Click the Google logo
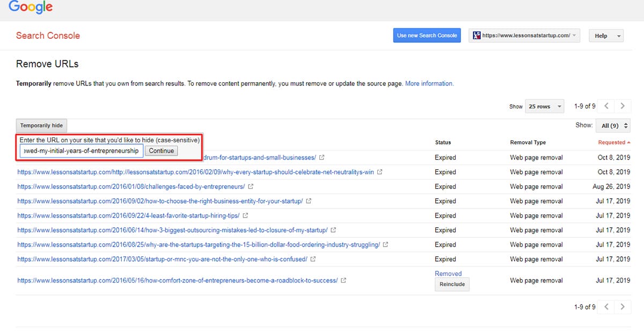This screenshot has width=644, height=332. (31, 8)
